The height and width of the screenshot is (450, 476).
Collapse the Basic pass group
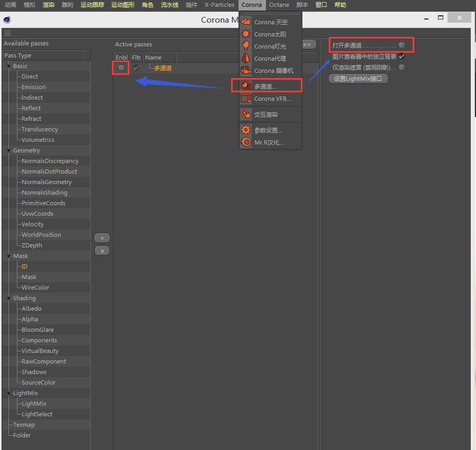click(x=8, y=66)
